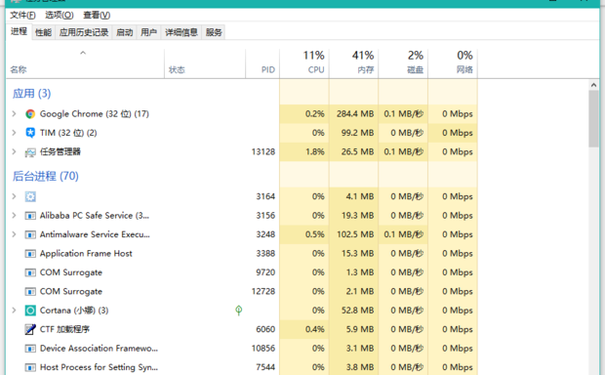Open the 文件(F) menu

click(23, 15)
